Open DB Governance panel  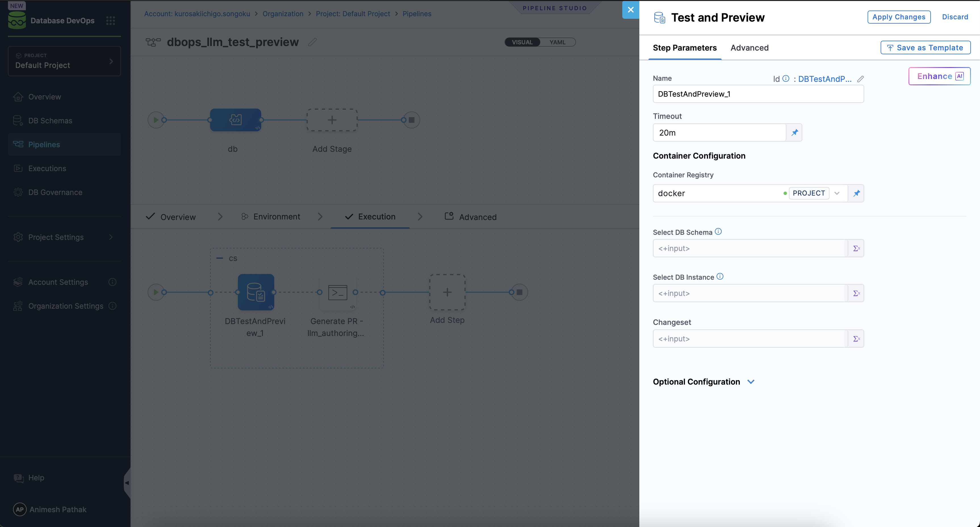[x=55, y=192]
